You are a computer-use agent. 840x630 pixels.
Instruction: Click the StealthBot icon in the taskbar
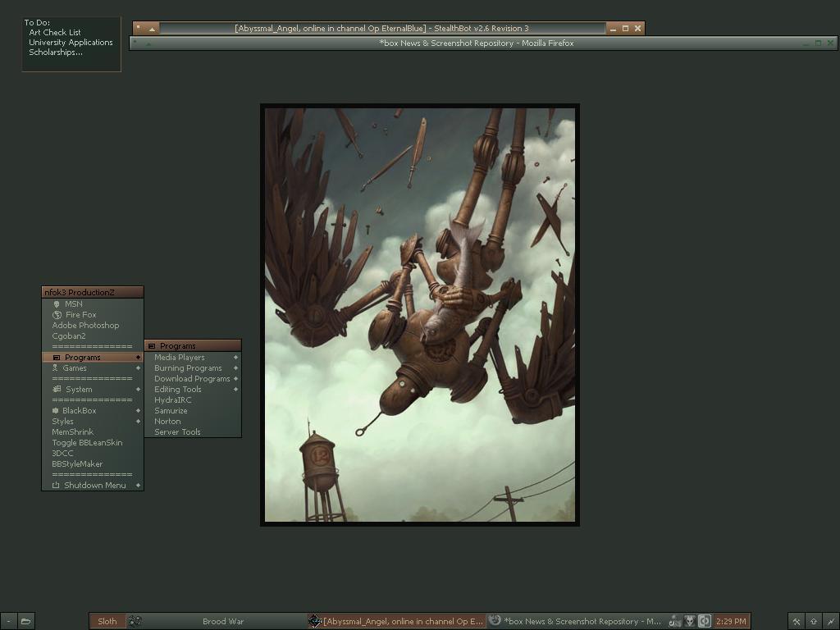(x=315, y=622)
